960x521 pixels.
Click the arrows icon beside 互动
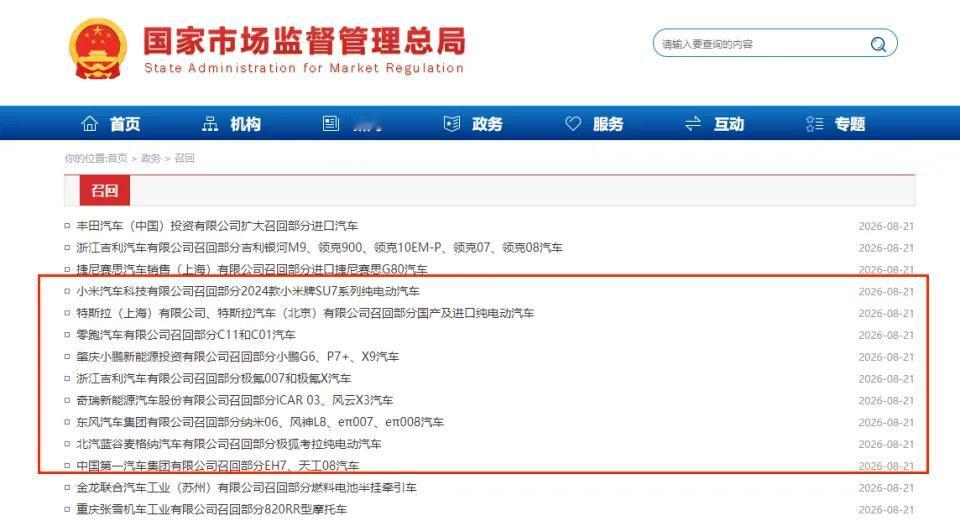[x=692, y=124]
